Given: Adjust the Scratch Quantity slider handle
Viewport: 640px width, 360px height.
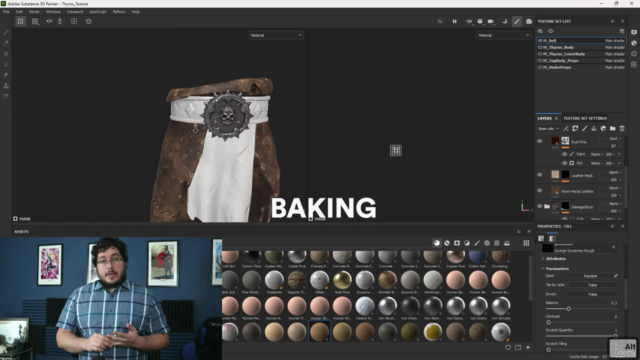Looking at the screenshot, I should click(616, 336).
